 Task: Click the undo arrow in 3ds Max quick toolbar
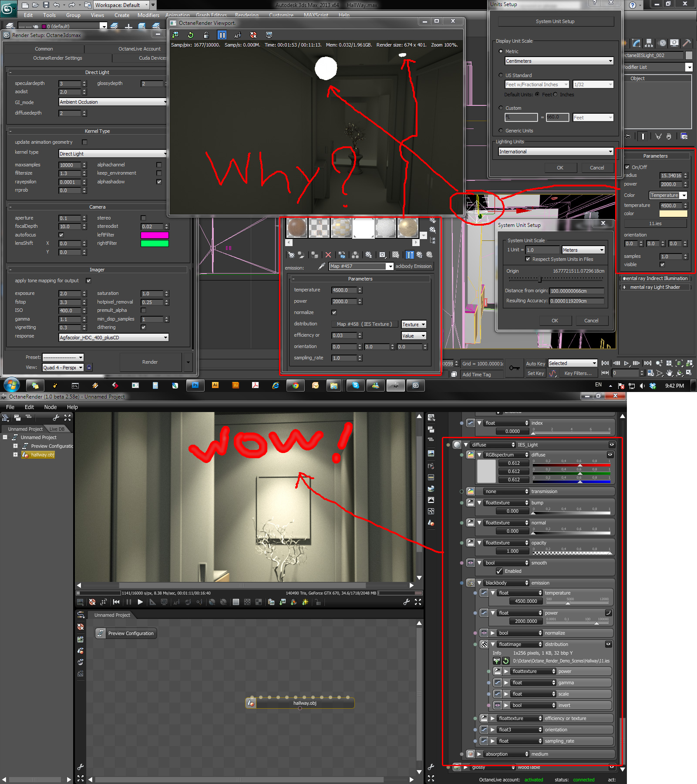pyautogui.click(x=57, y=5)
